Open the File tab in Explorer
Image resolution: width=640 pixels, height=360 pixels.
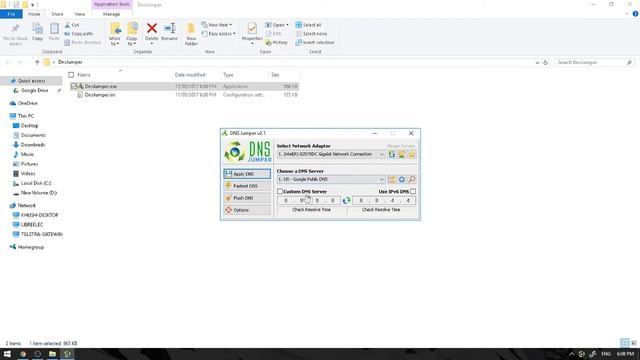[11, 14]
